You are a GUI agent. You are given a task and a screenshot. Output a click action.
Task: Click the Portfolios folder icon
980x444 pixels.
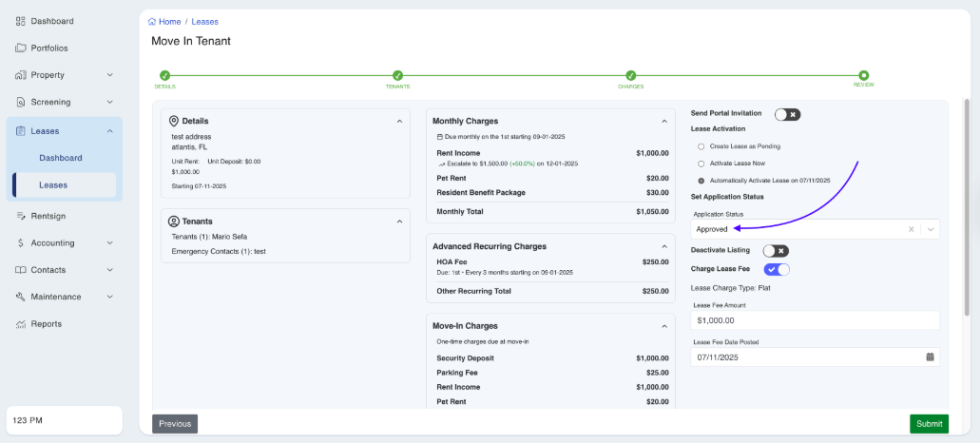pyautogui.click(x=21, y=48)
